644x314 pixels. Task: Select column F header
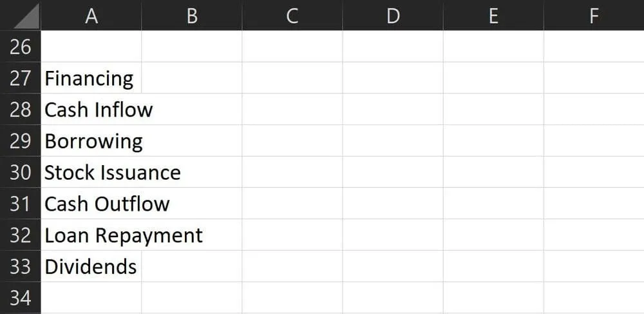tap(594, 15)
